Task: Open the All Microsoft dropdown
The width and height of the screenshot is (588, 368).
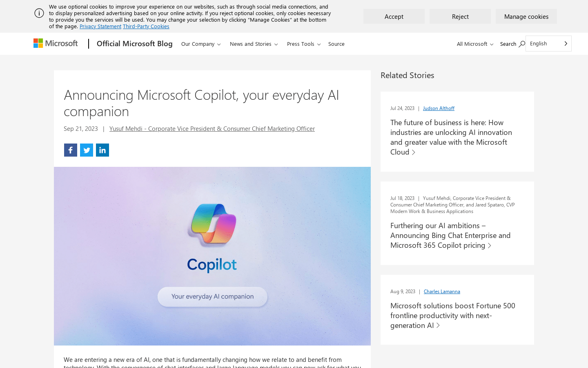Action: click(x=474, y=44)
